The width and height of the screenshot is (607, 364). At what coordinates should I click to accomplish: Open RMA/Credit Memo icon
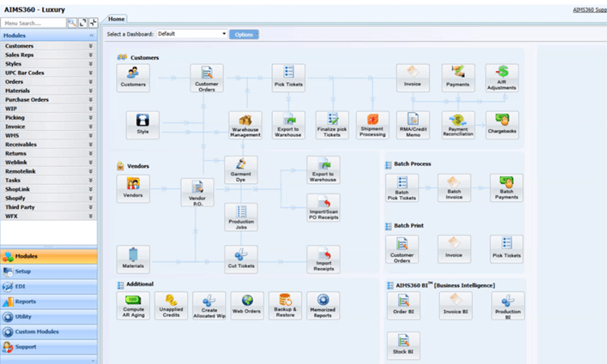point(412,124)
